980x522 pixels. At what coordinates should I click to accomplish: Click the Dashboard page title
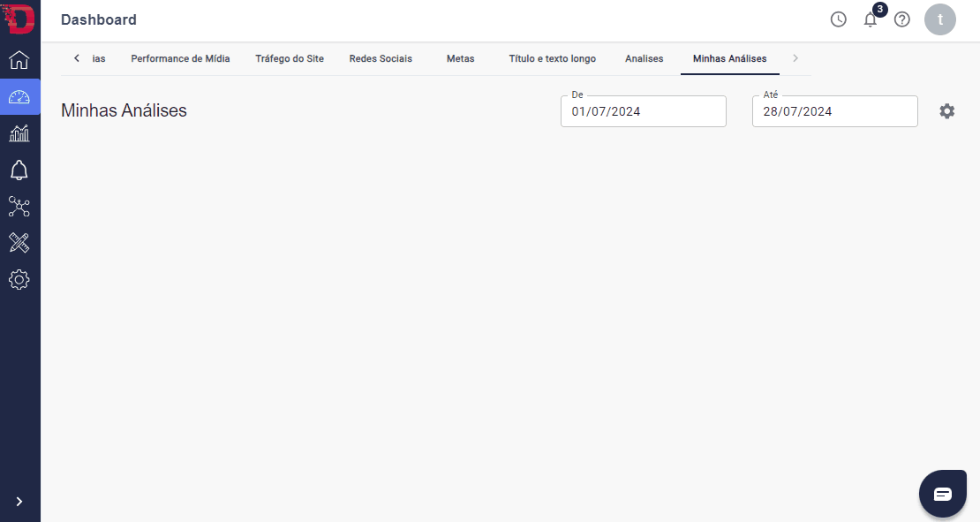(99, 20)
